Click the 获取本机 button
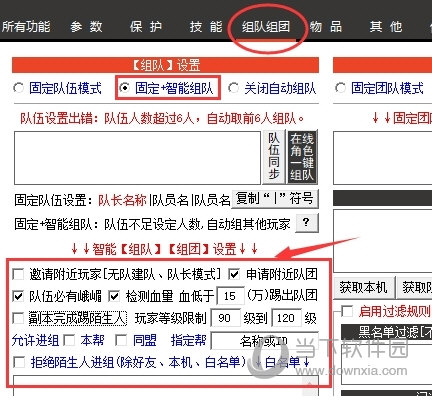 [364, 287]
